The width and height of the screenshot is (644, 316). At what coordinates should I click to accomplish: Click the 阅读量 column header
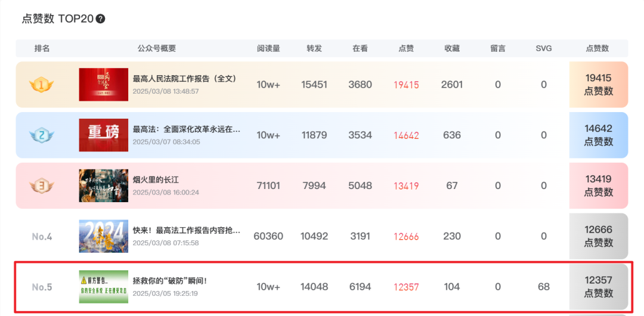tap(268, 48)
